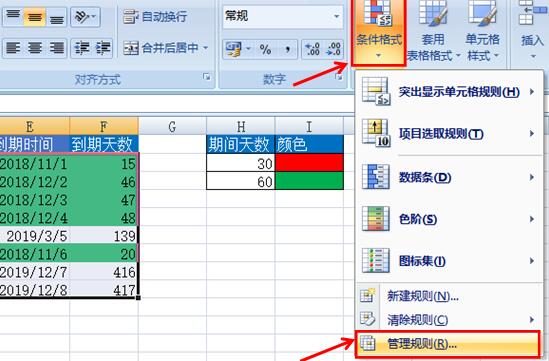Click the percent style icon
549x361 pixels.
(x=265, y=49)
